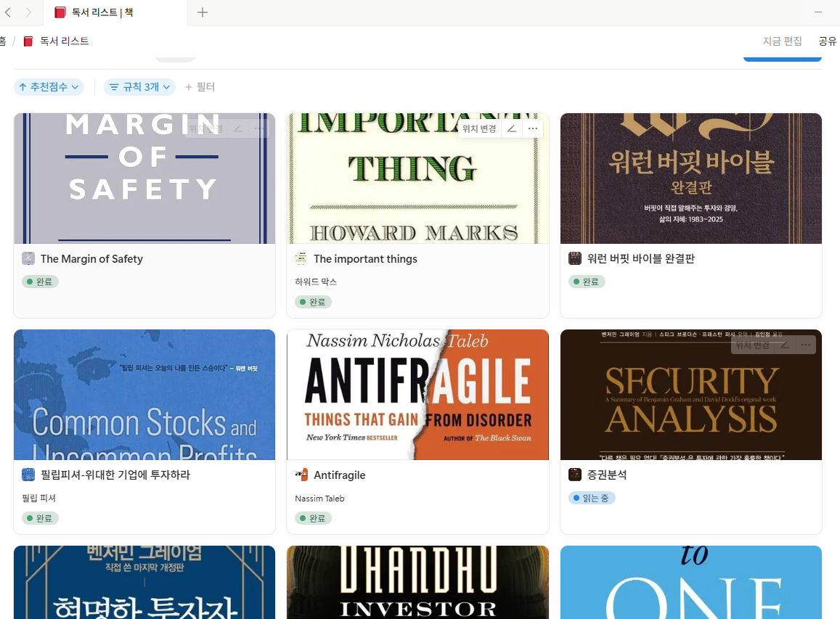Screen dimensions: 840x619
Task: Minimize the window
Action: (818, 12)
